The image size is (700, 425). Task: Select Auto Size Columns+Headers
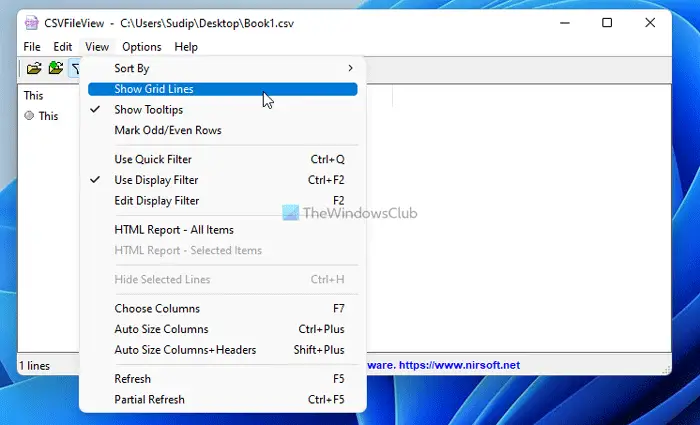223,350
